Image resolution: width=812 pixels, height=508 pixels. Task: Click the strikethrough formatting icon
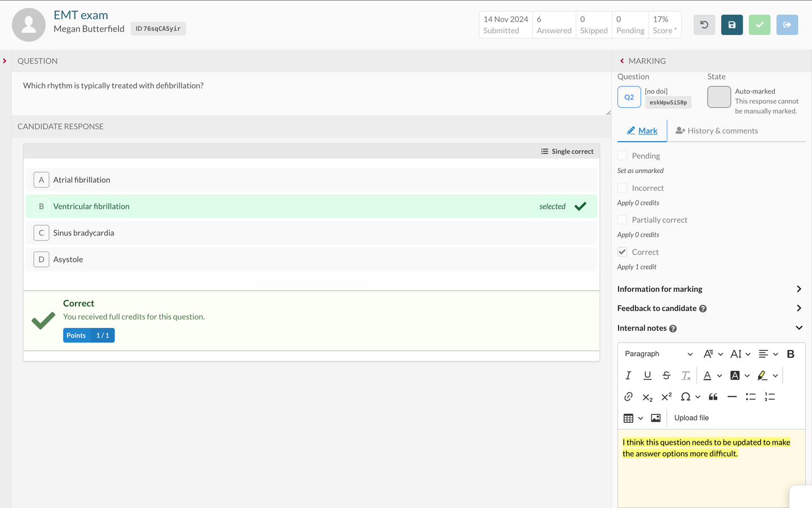point(666,375)
